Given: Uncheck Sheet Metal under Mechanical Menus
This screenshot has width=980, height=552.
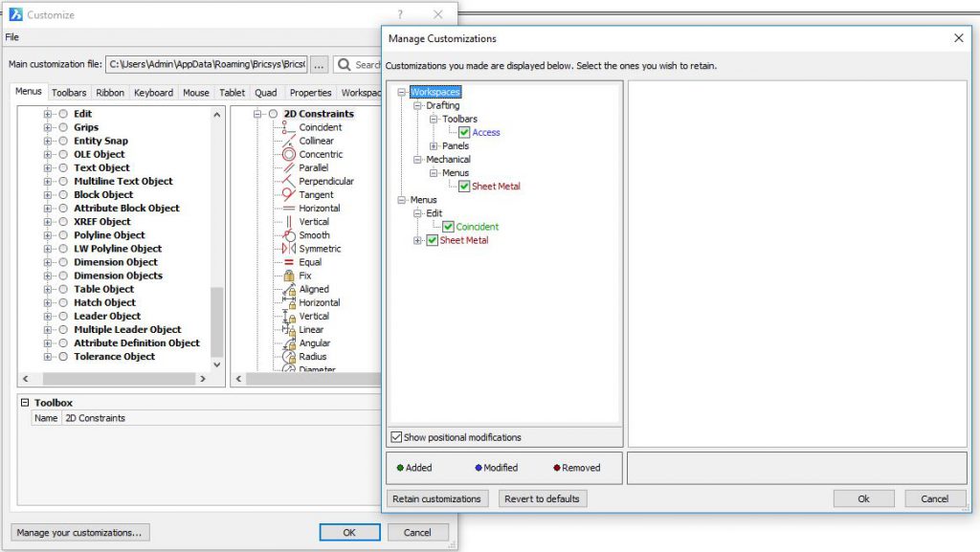Looking at the screenshot, I should pyautogui.click(x=464, y=187).
